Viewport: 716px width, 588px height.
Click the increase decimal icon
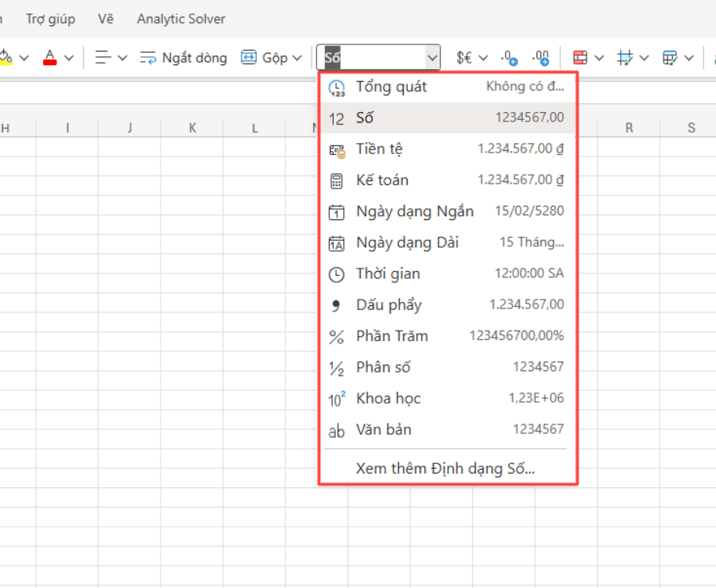pos(540,58)
